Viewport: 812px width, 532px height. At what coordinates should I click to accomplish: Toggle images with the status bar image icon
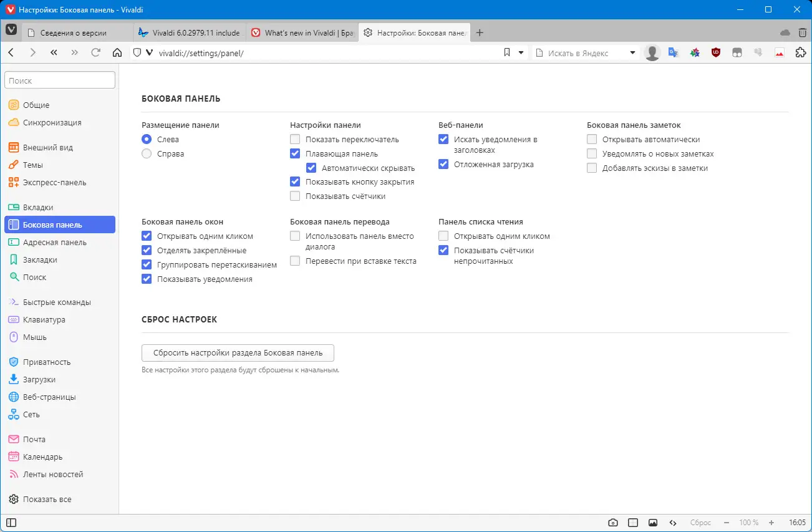click(x=653, y=523)
